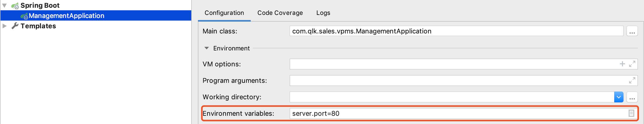The height and width of the screenshot is (124, 644).
Task: Click the Environment variables input field
Action: tap(464, 113)
